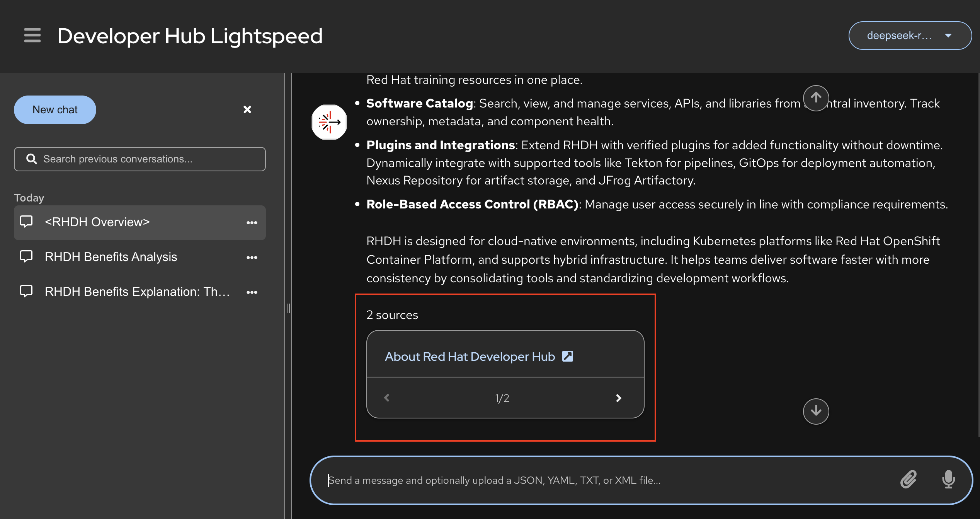Open RHDH Benefits Explanation conversation
Viewport: 980px width, 519px height.
pos(137,292)
